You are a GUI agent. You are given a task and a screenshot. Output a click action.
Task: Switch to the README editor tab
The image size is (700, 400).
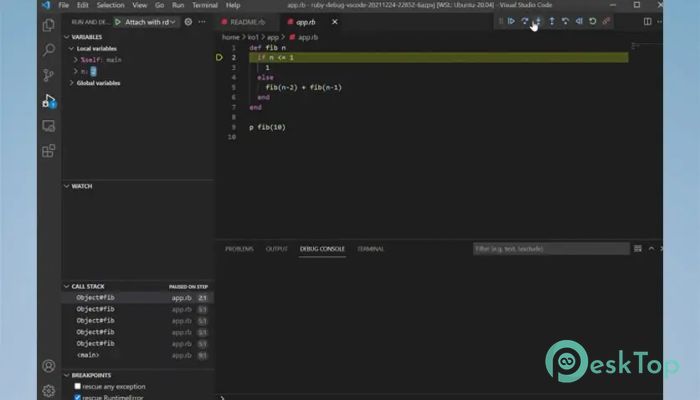pyautogui.click(x=248, y=22)
